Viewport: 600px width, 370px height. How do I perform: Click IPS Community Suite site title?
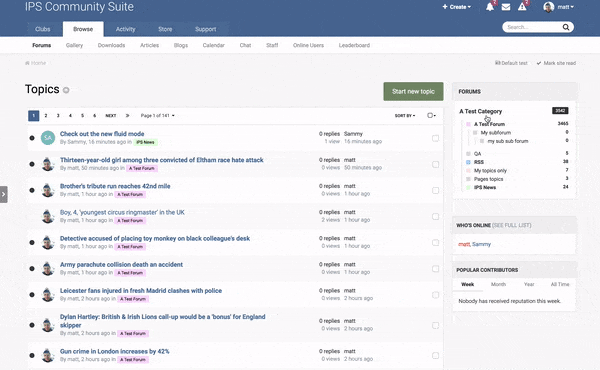point(79,7)
